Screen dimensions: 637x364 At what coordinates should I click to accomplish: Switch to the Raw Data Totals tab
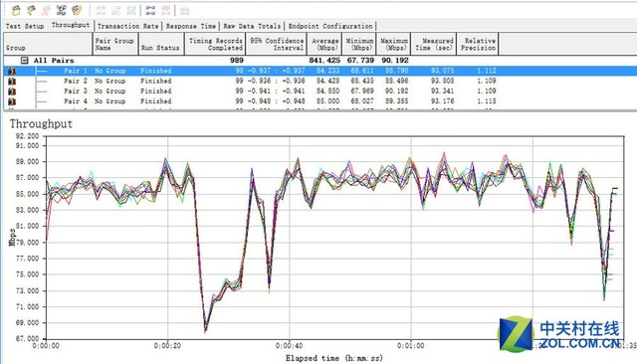[252, 26]
